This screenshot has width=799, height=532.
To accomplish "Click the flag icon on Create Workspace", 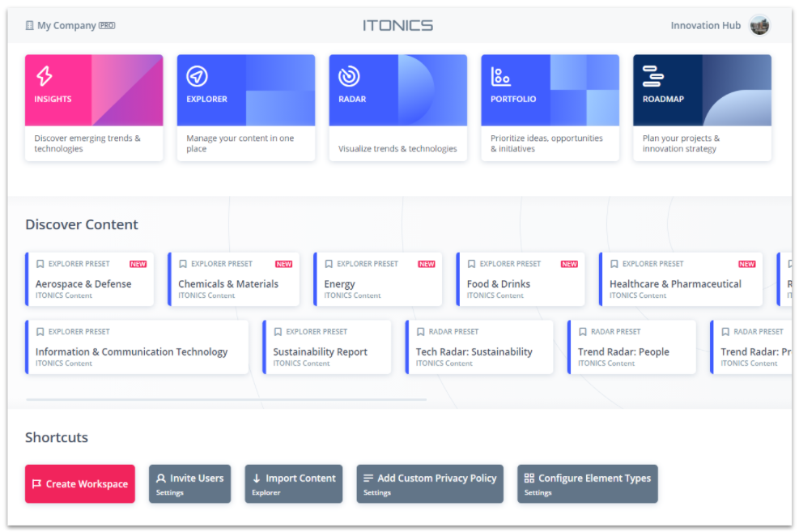I will tap(36, 483).
